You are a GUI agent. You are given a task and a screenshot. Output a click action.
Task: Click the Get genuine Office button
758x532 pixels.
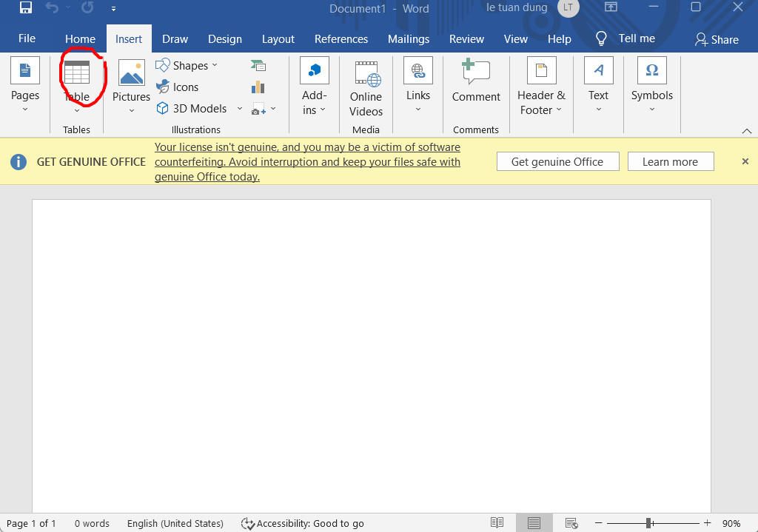(x=558, y=161)
